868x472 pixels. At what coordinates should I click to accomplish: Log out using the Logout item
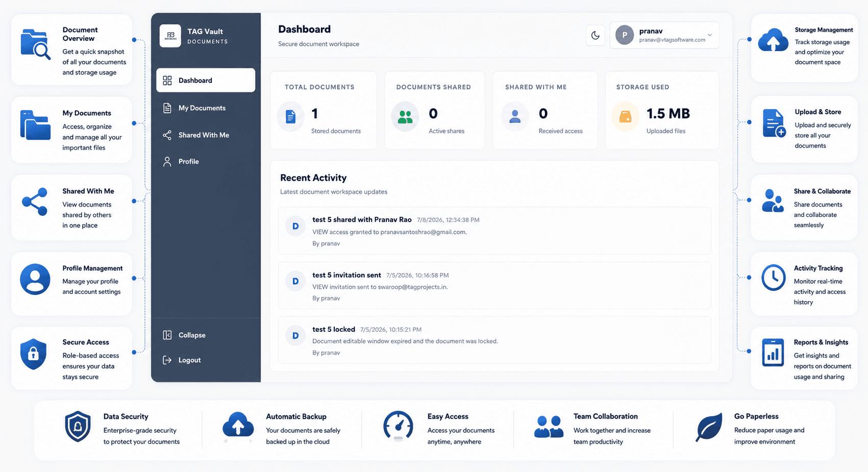(x=206, y=360)
